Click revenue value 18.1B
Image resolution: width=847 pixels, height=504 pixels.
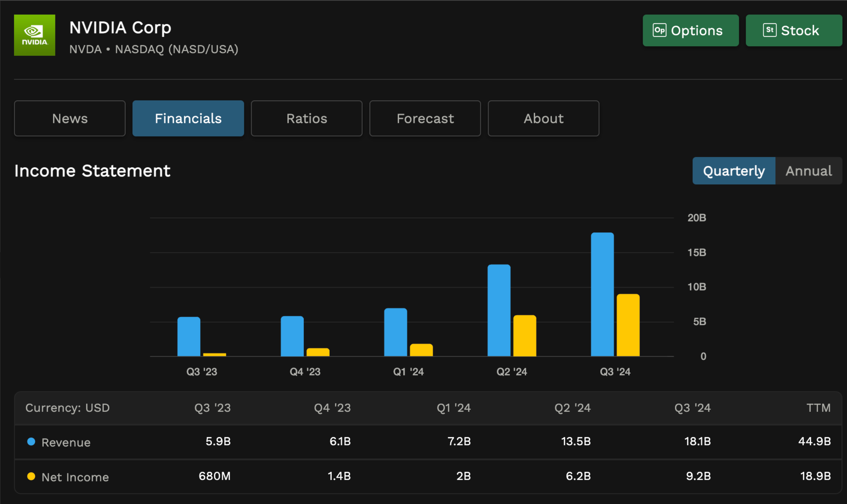(x=697, y=441)
